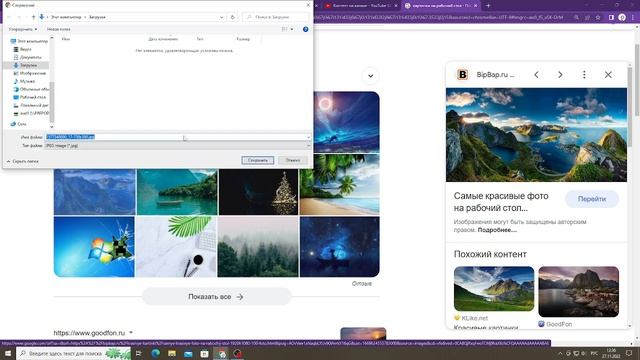Expand the address path history dropdown
640x360 pixels.
pos(222,17)
